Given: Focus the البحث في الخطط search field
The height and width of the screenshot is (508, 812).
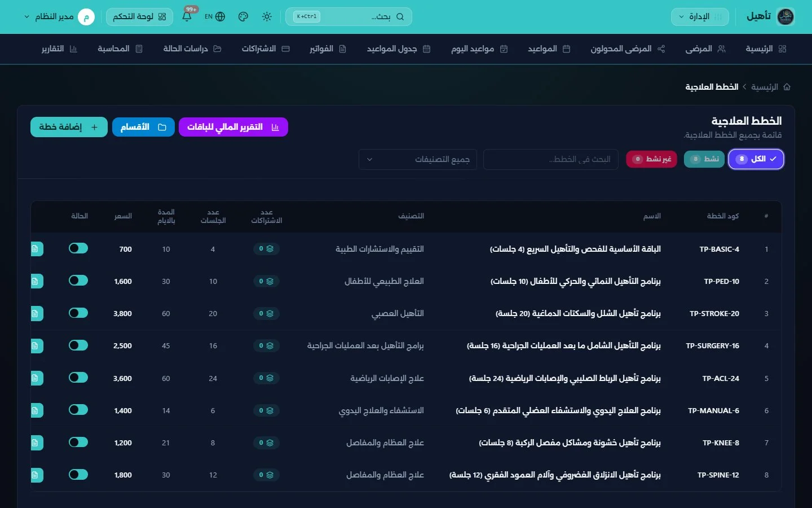Looking at the screenshot, I should pos(551,159).
